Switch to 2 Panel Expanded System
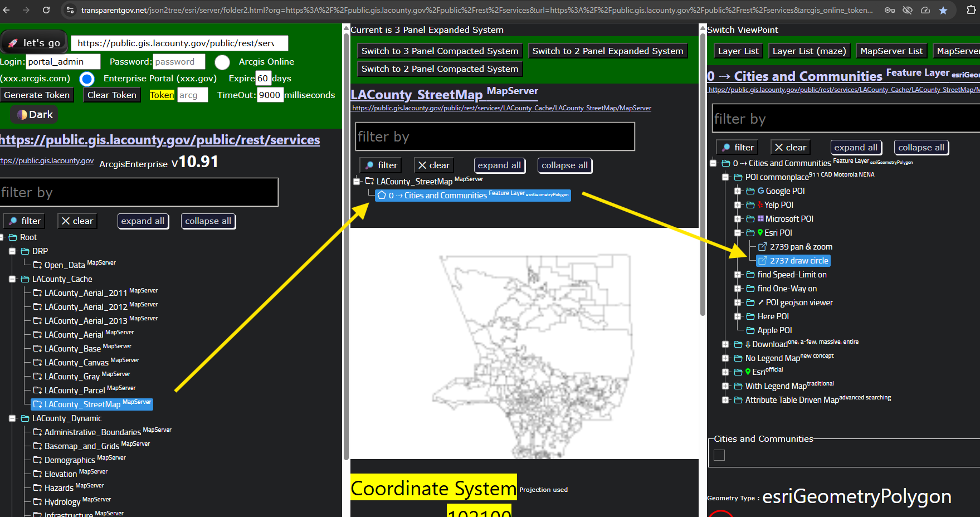The height and width of the screenshot is (517, 980). [x=608, y=51]
